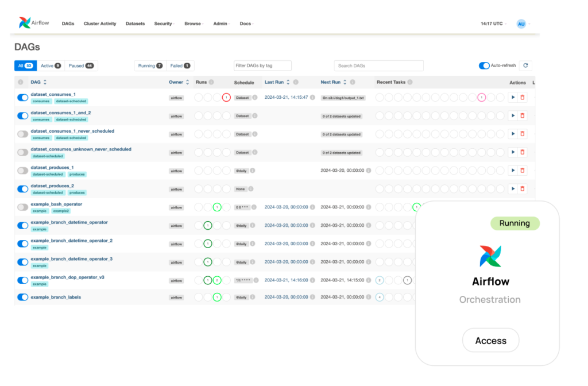588x386 pixels.
Task: Sort table by Last Run column
Action: pyautogui.click(x=277, y=82)
